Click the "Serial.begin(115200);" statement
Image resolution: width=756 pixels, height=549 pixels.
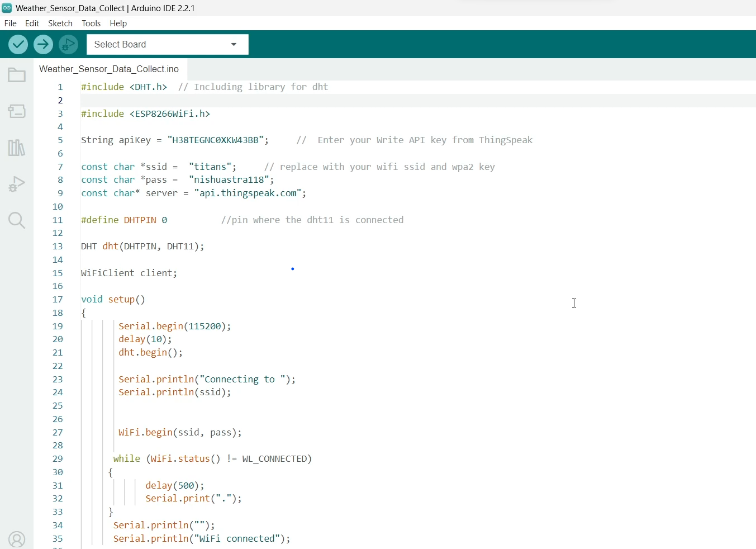175,326
